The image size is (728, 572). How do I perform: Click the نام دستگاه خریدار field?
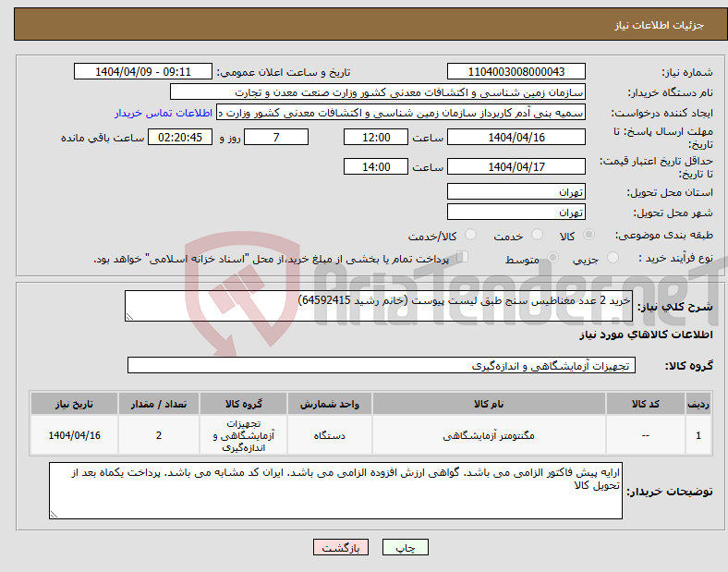coord(378,91)
